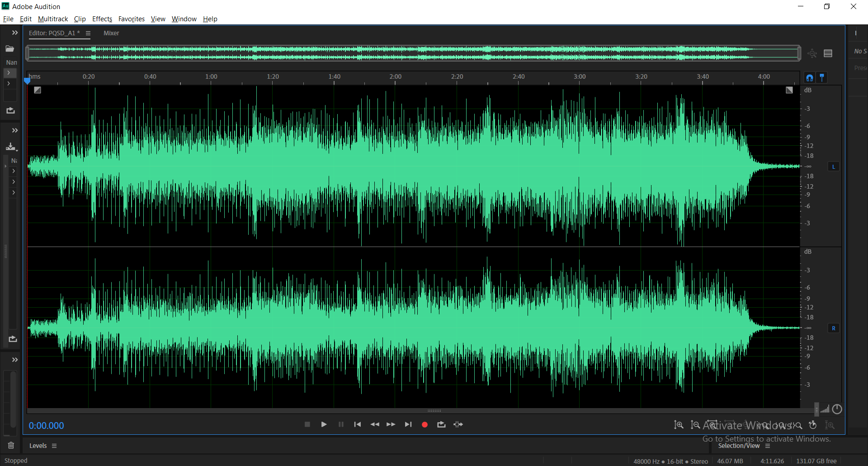Screen dimensions: 868x466
Task: Click Zoom In Amplitude icon
Action: pos(679,425)
